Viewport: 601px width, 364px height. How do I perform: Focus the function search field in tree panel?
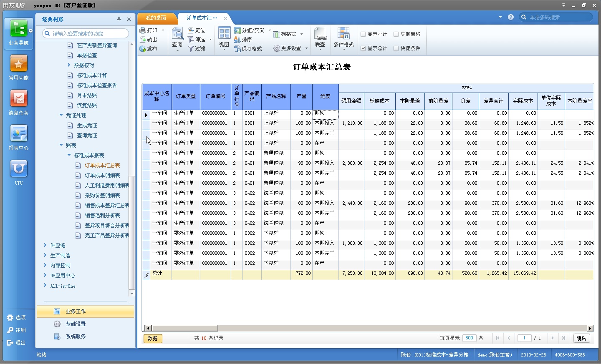point(86,33)
